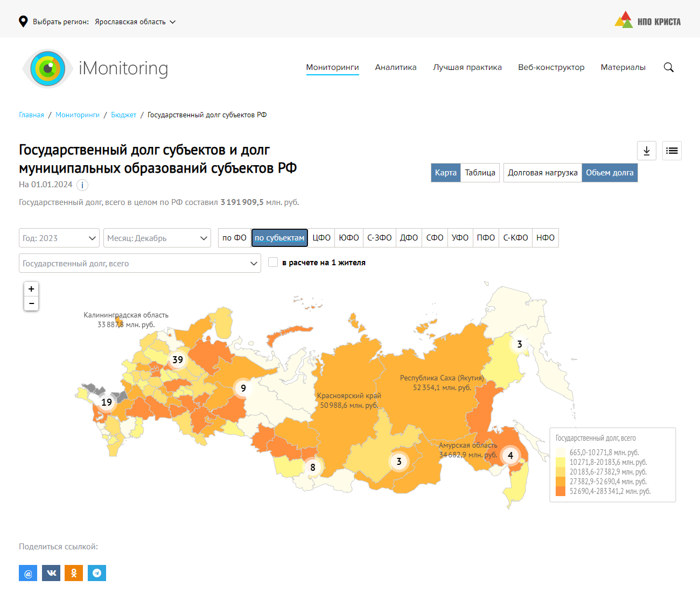Open the Год: 2023 dropdown
Screen dimensions: 700x594
click(59, 238)
